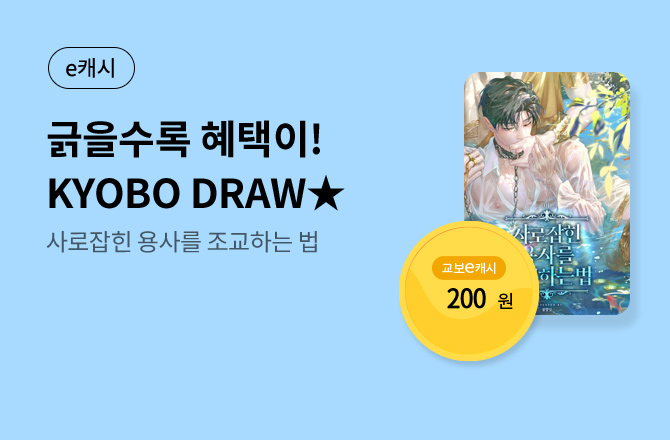Click the 원 character on the coin
Image resolution: width=670 pixels, height=440 pixels.
click(x=505, y=301)
